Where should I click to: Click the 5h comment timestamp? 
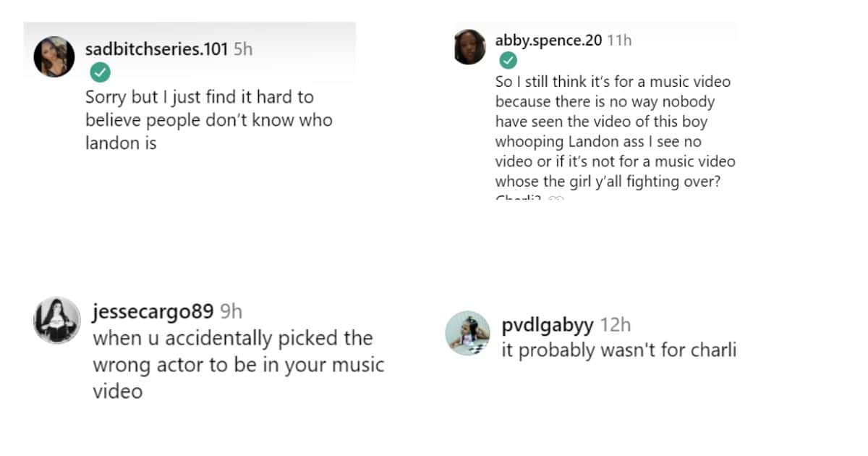(243, 50)
